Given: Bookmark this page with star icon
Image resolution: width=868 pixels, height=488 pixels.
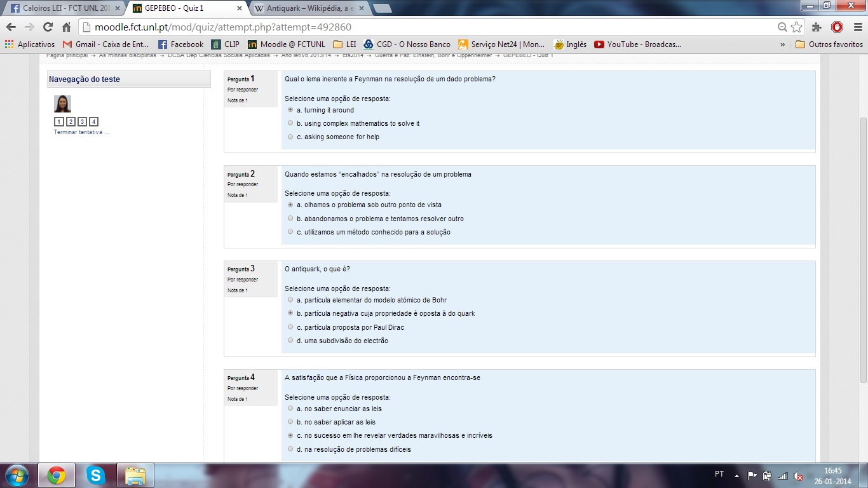Looking at the screenshot, I should pos(796,27).
